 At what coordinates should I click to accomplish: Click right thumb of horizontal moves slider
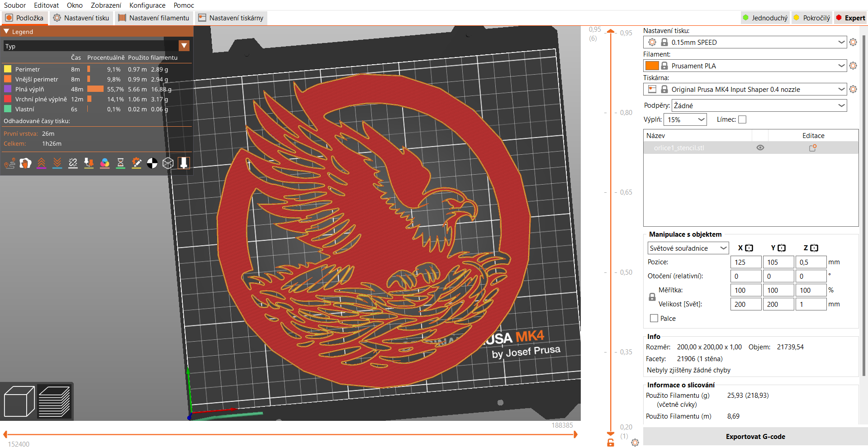coord(575,434)
